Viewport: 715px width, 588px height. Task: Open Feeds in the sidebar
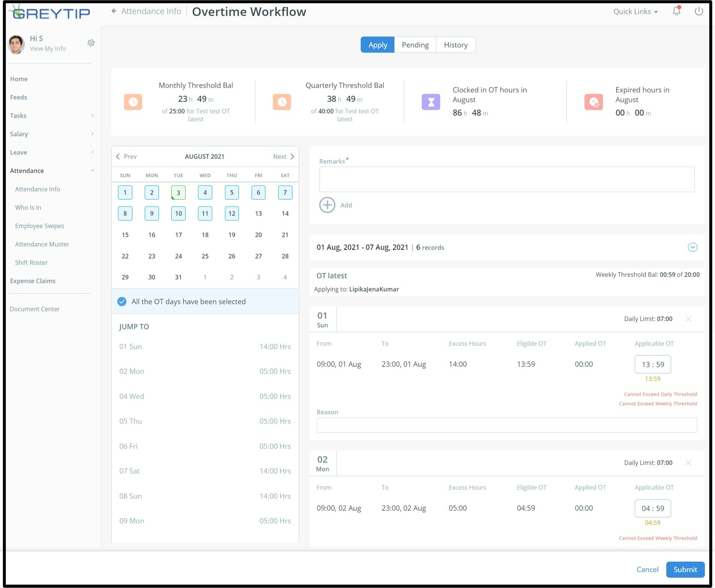tap(18, 97)
